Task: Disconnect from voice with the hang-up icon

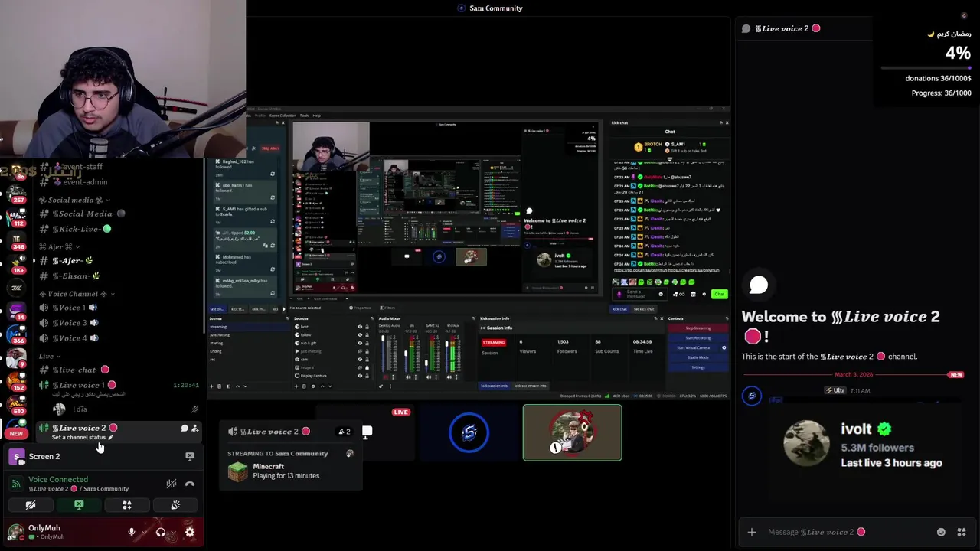Action: coord(190,484)
